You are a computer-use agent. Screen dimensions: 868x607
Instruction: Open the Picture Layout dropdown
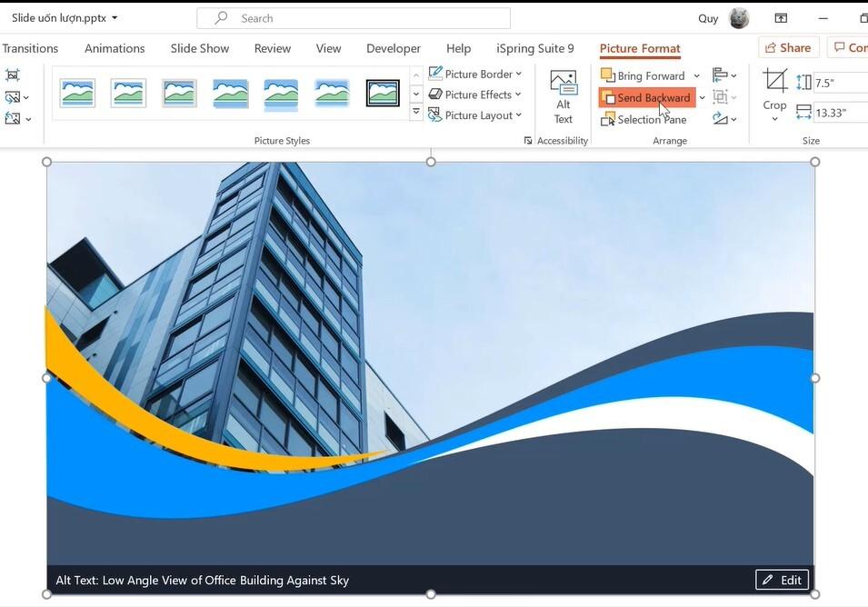point(475,115)
